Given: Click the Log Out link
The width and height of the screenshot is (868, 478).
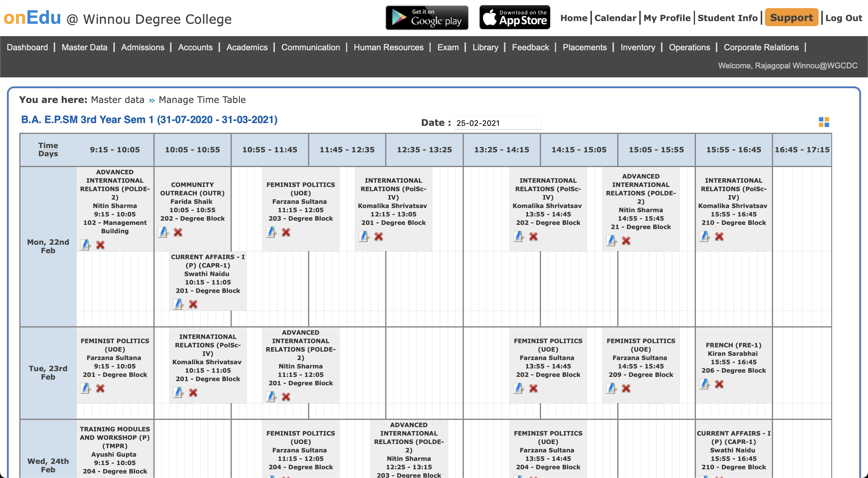Looking at the screenshot, I should pos(843,18).
